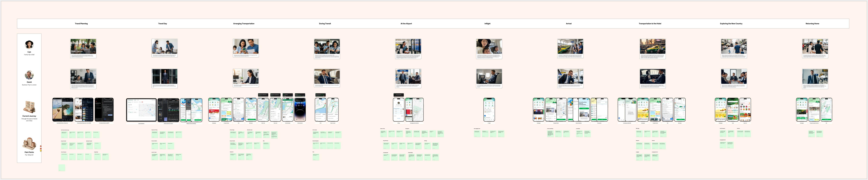Viewport: 868px width, 180px height.
Task: Select the 09:41 lock screen mockup
Action: [300, 110]
